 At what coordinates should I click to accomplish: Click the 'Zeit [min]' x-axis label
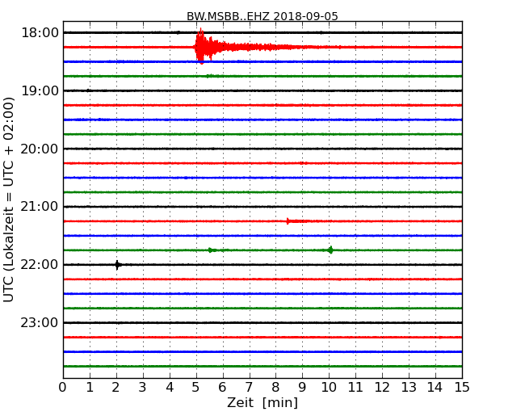pyautogui.click(x=262, y=402)
